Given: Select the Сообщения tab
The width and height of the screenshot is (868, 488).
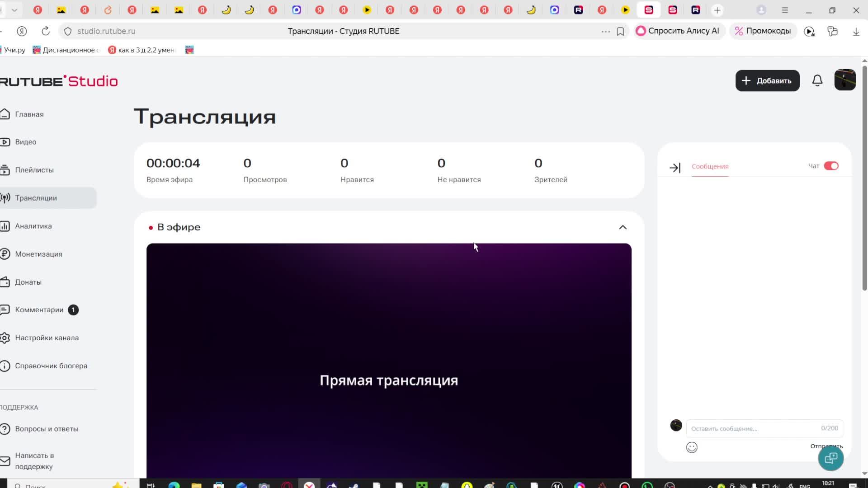Looking at the screenshot, I should click(710, 166).
